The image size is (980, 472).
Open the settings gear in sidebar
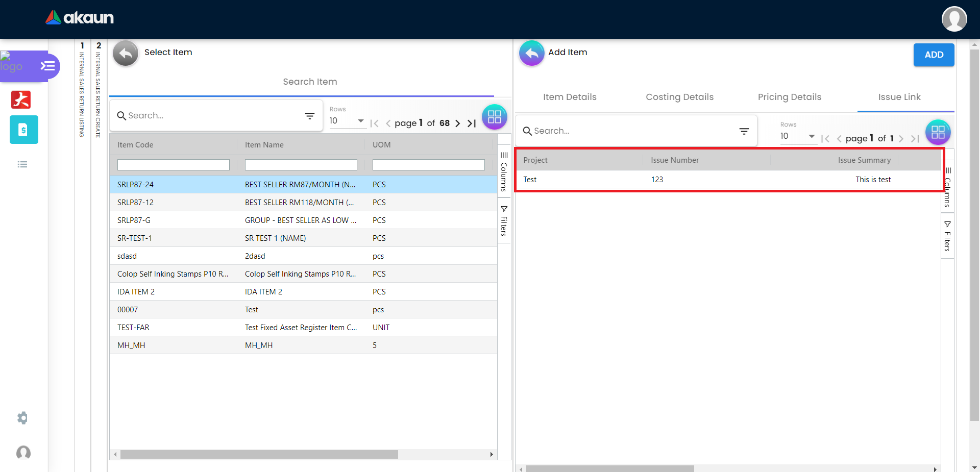pos(22,418)
